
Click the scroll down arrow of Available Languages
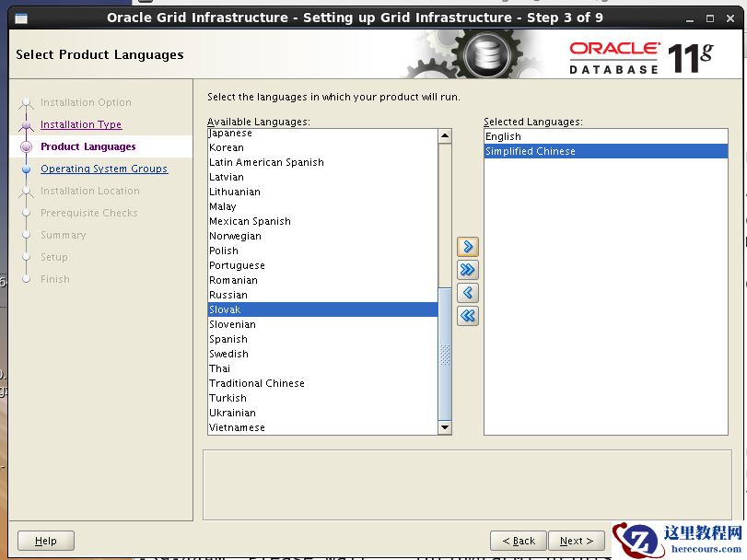pos(445,427)
